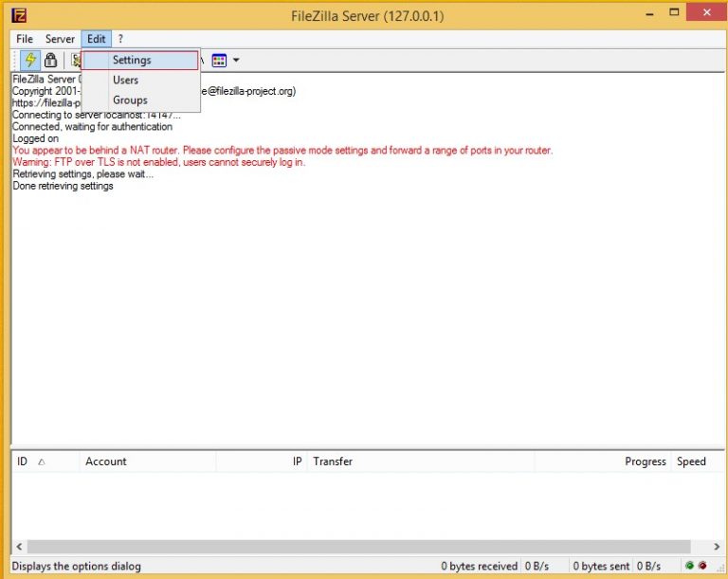Choose Groups from the Edit menu

130,100
